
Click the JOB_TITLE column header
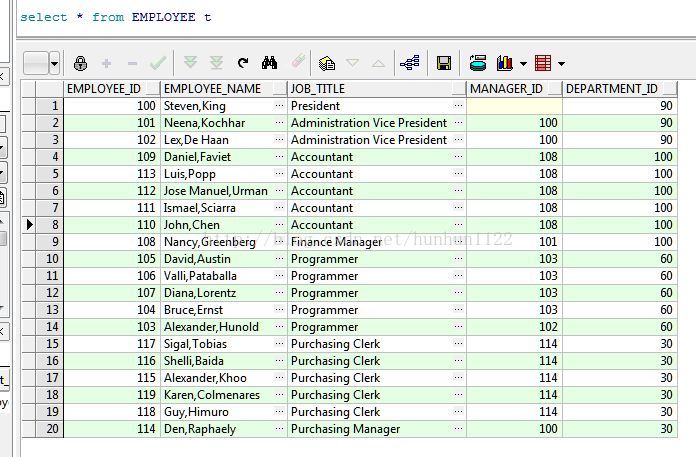[x=377, y=89]
